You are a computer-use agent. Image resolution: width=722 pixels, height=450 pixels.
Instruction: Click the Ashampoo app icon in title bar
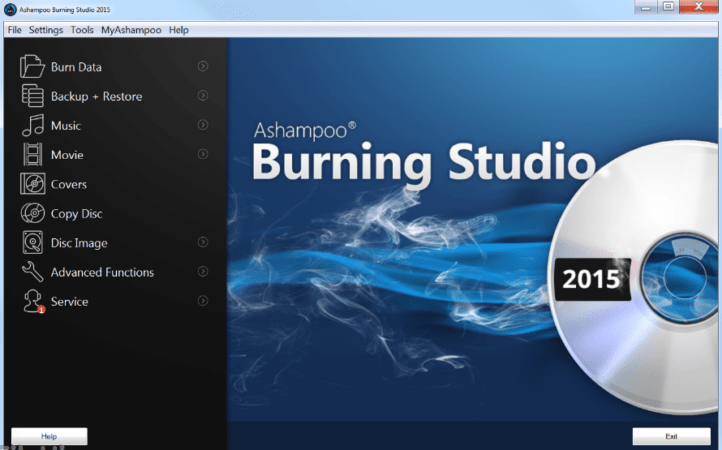click(10, 9)
